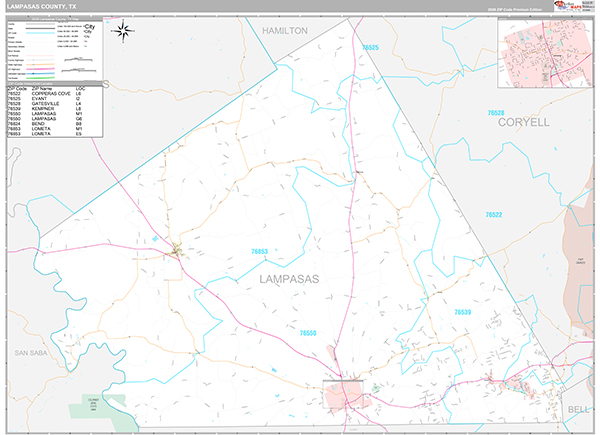
Task: Select the 76525 ZIP label on the map
Action: (x=371, y=47)
